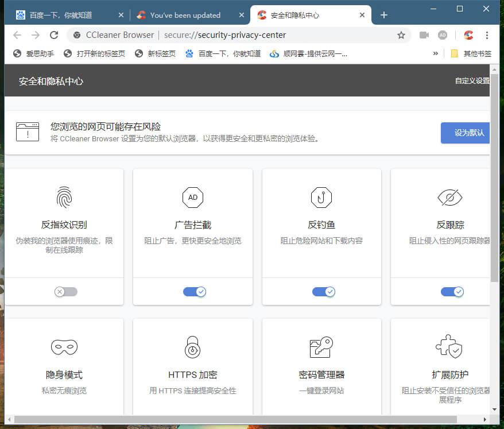Viewport: 504px width, 429px height.
Task: Disable the 广告拦截 toggle switch
Action: pyautogui.click(x=194, y=292)
